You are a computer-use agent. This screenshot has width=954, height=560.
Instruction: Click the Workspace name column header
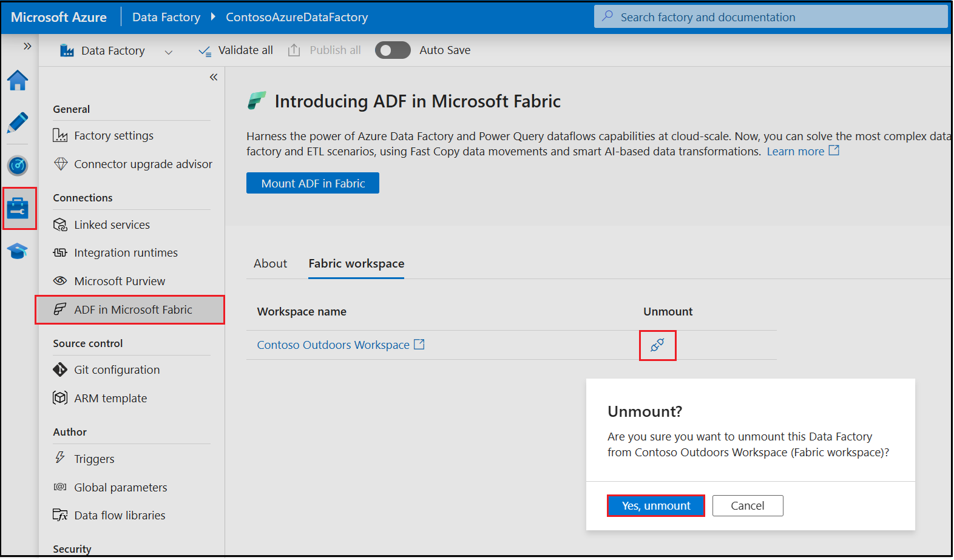302,312
